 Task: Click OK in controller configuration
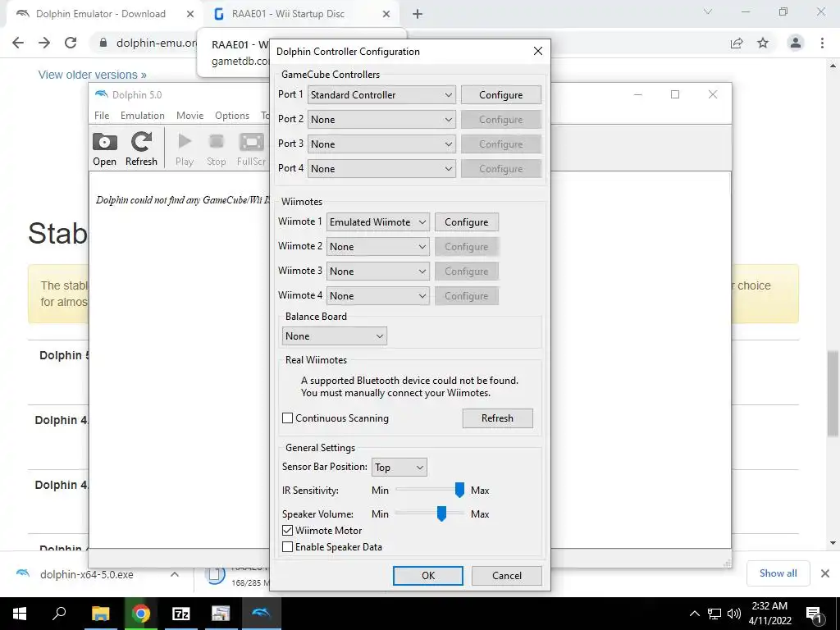[428, 575]
